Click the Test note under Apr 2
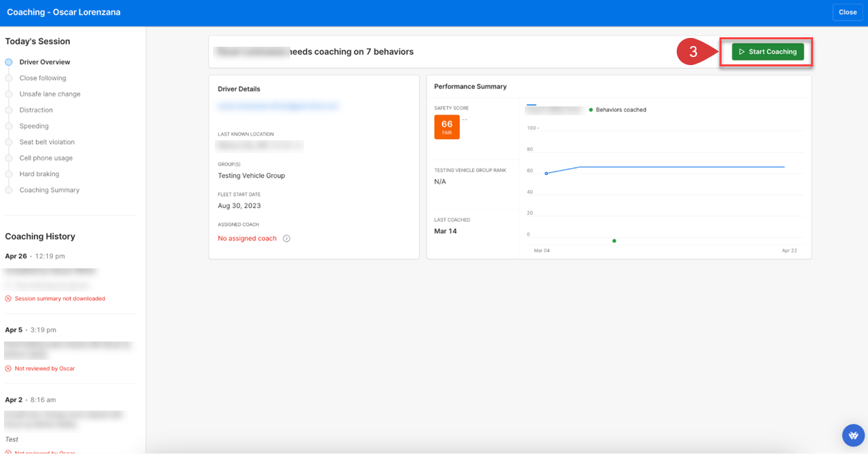The image size is (868, 454). pos(12,439)
